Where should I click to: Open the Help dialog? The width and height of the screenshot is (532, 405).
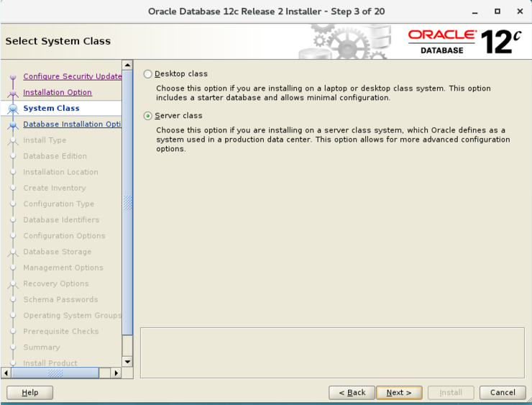pyautogui.click(x=30, y=393)
